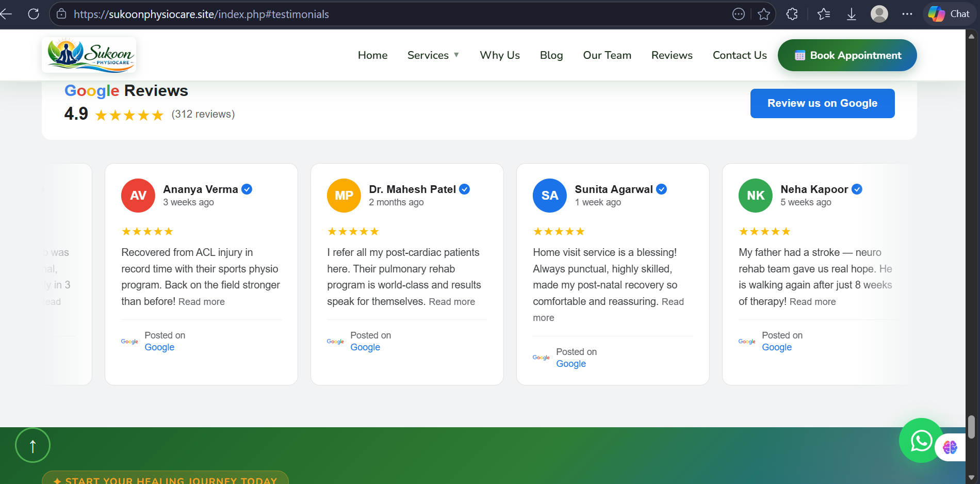Click the WhatsApp chat floating icon
Screen dimensions: 980x484
click(x=921, y=441)
